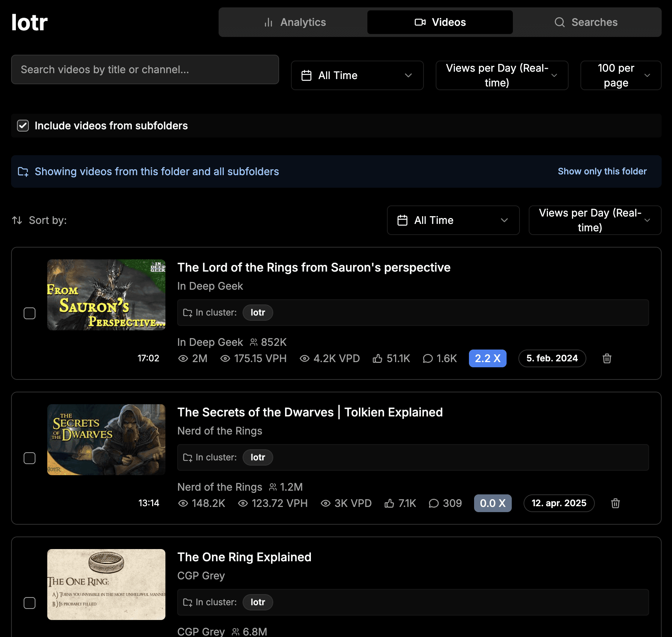Untick Include videos from subfolders checkbox

(23, 126)
